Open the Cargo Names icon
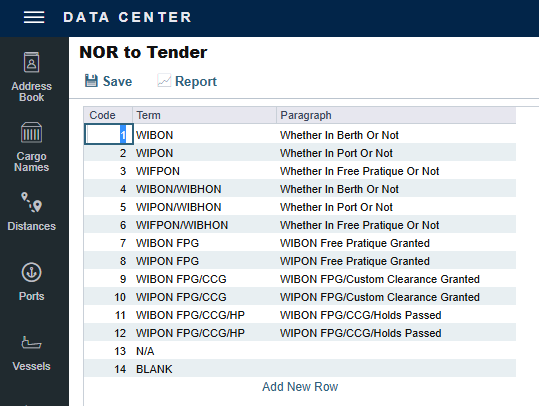 pyautogui.click(x=31, y=132)
